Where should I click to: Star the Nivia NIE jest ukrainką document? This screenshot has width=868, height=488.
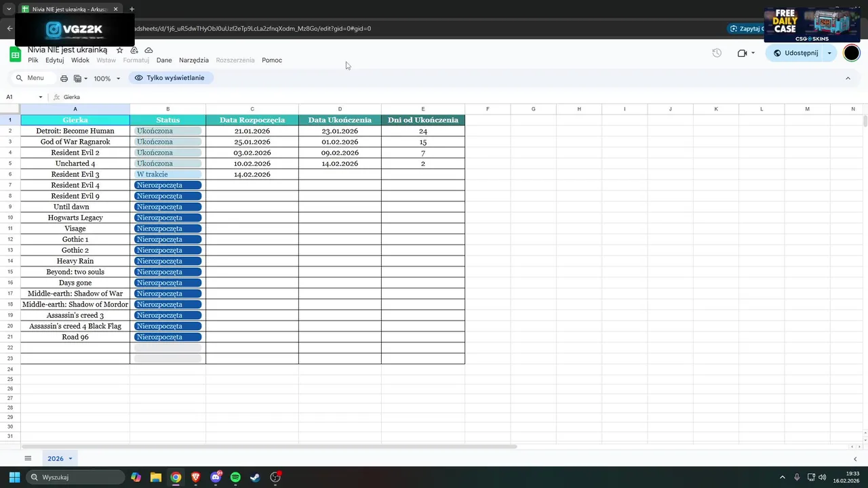tap(120, 50)
